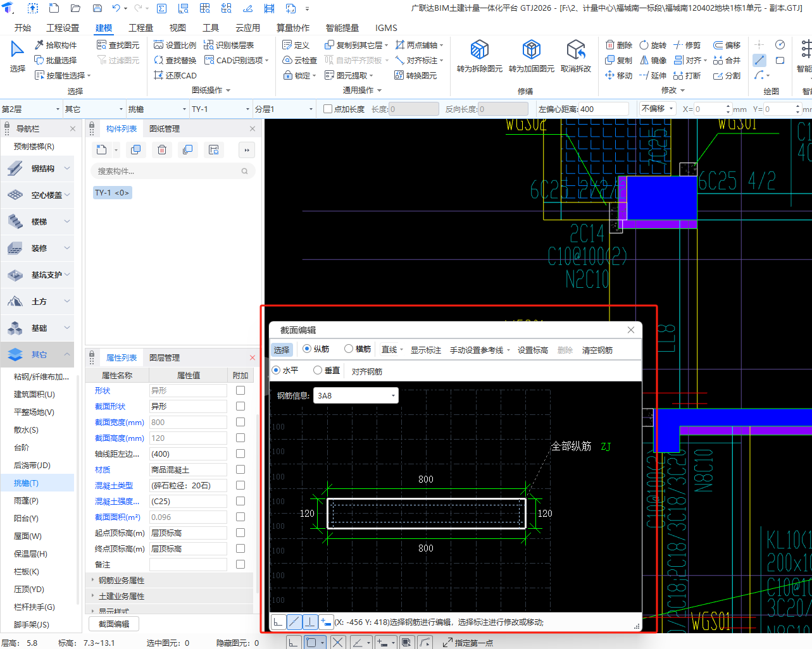Click the 转换图元 tool

pos(415,75)
